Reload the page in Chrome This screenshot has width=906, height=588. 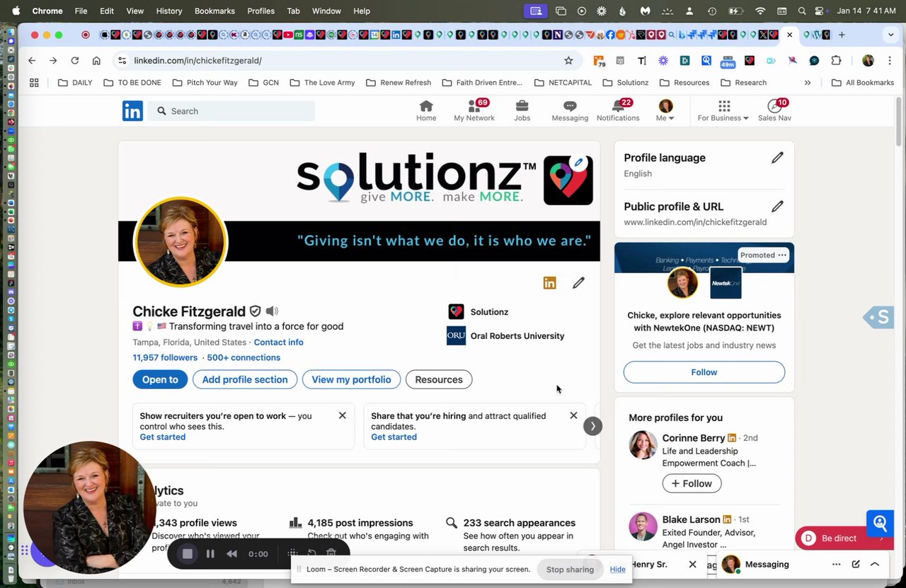(x=74, y=61)
